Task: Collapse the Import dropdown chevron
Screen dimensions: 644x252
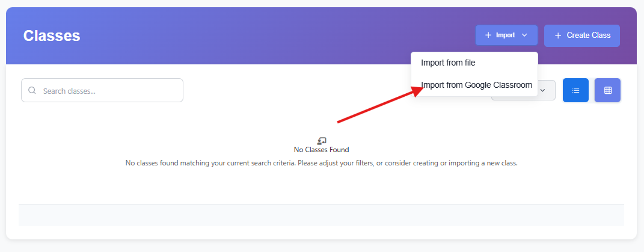Action: [x=524, y=35]
